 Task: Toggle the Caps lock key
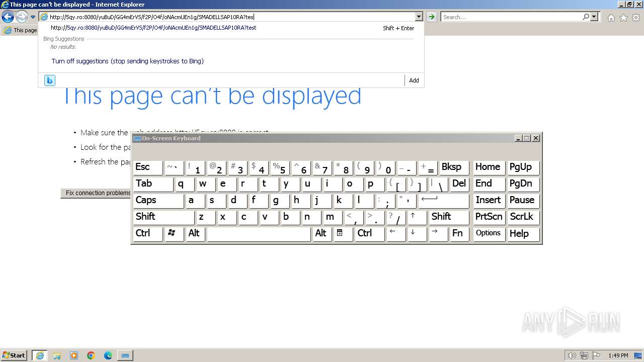158,201
